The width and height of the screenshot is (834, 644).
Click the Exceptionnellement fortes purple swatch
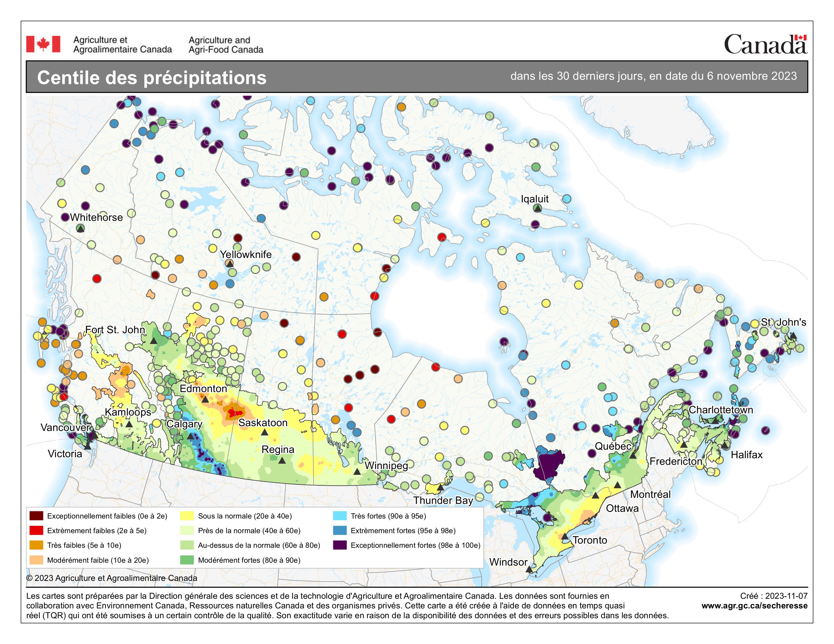[x=340, y=545]
